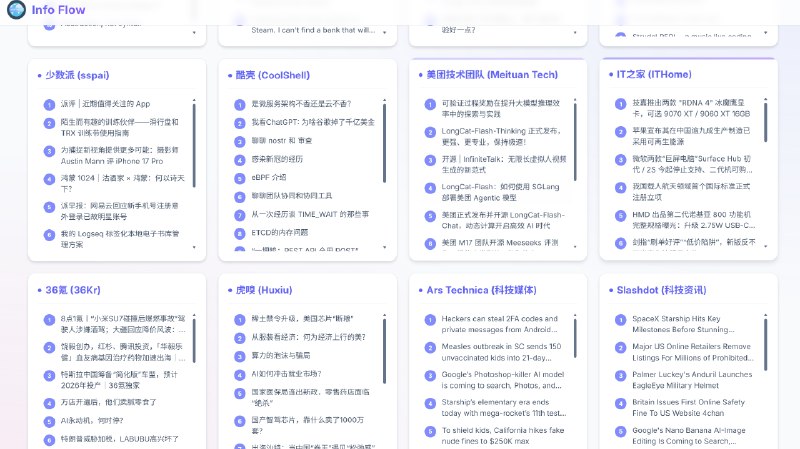Open article Starship's elementary era ends today
Image resolution: width=800 pixels, height=449 pixels.
pyautogui.click(x=504, y=408)
